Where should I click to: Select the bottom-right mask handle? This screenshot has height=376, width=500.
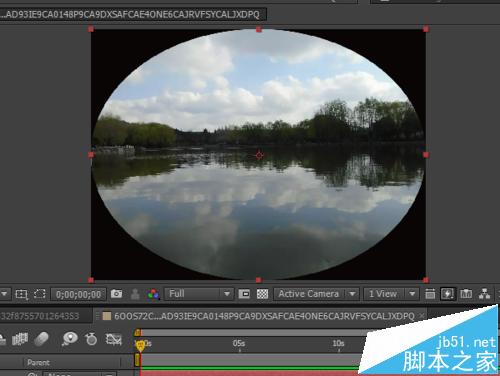point(426,280)
